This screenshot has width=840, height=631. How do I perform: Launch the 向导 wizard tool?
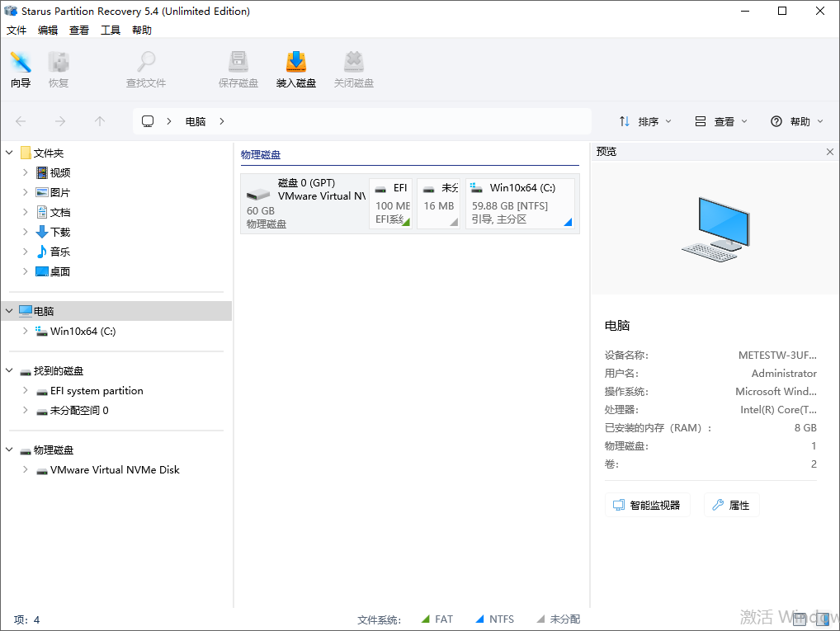[x=21, y=69]
